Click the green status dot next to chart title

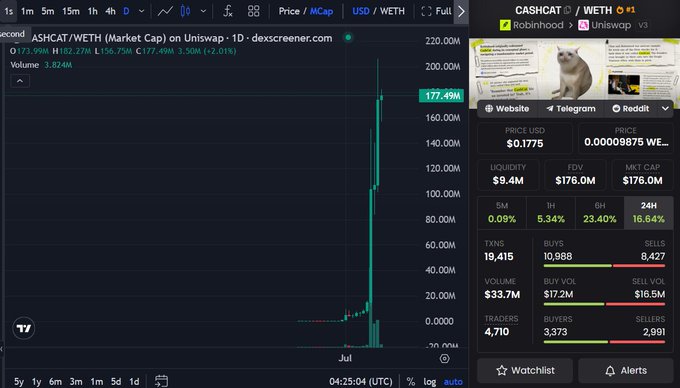(348, 38)
